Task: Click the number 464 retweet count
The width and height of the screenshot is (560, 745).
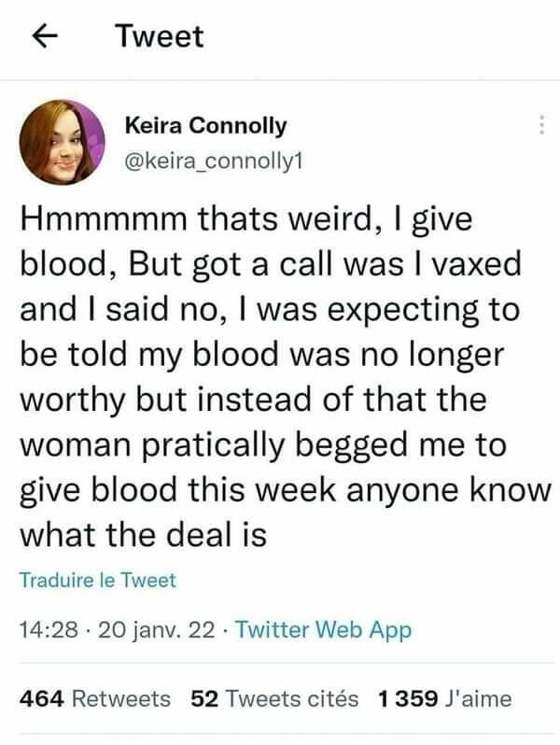Action: (x=40, y=697)
